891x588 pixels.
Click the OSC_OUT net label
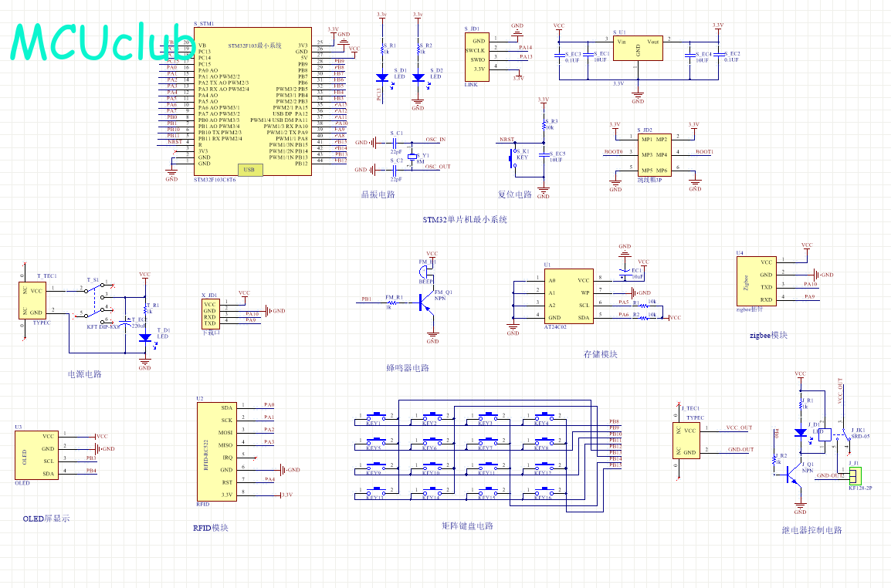(438, 167)
